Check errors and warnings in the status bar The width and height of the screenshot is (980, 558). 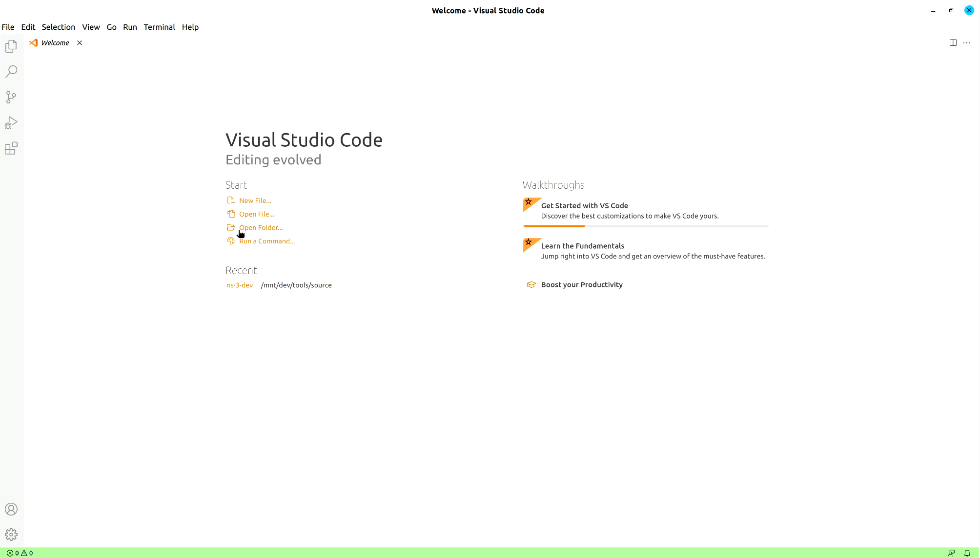tap(20, 553)
